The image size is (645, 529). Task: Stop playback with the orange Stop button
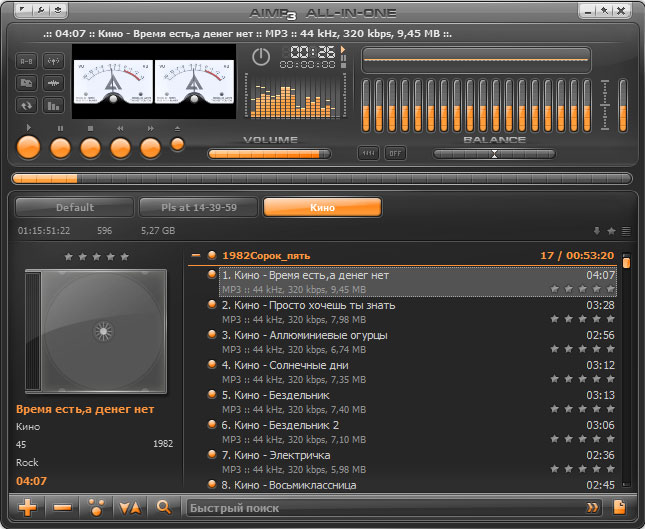pyautogui.click(x=90, y=148)
